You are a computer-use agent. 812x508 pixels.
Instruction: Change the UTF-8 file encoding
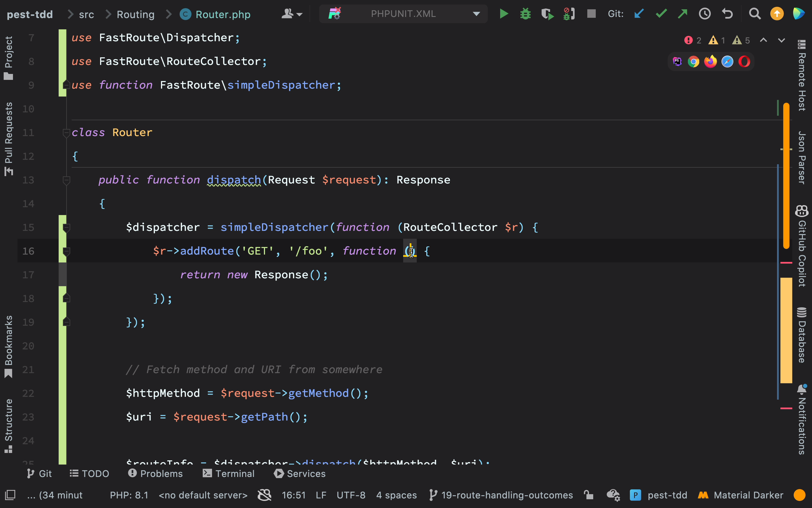[351, 495]
